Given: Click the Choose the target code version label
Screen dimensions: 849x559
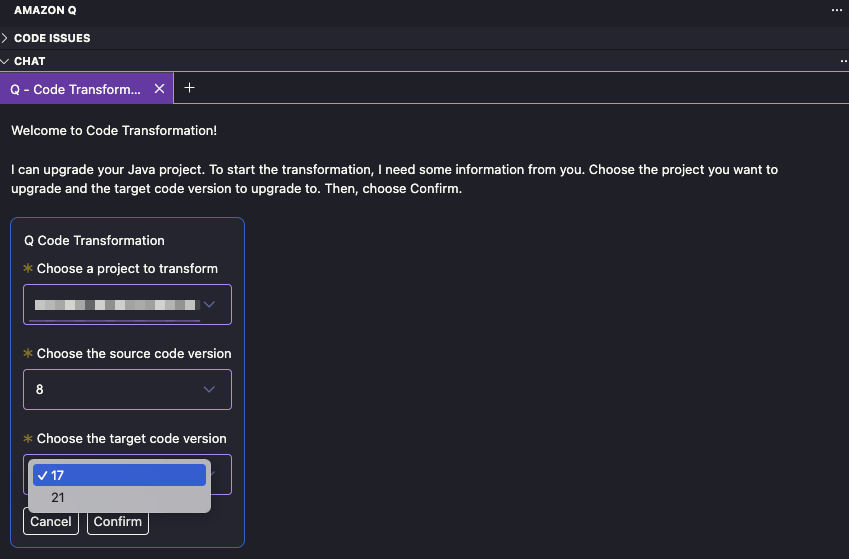Looking at the screenshot, I should (132, 438).
